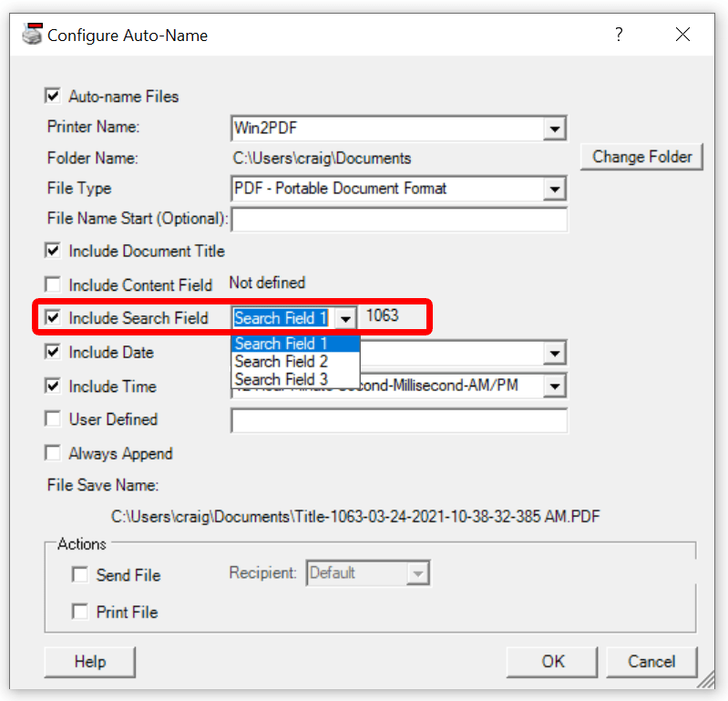Click the 'Not defined' content field text
Image resolution: width=728 pixels, height=701 pixels.
pyautogui.click(x=268, y=283)
